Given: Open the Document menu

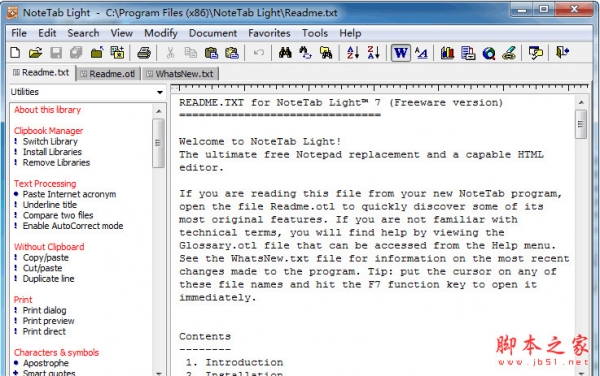Looking at the screenshot, I should pos(213,33).
